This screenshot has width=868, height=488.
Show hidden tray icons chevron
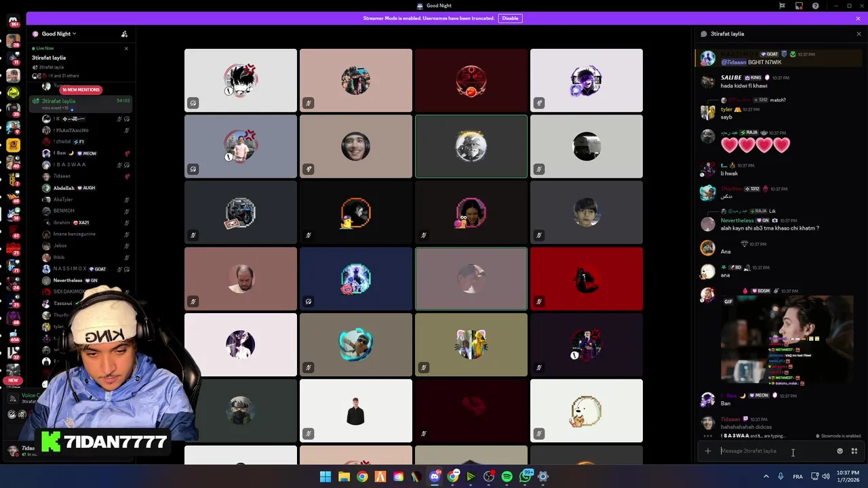[x=766, y=476]
